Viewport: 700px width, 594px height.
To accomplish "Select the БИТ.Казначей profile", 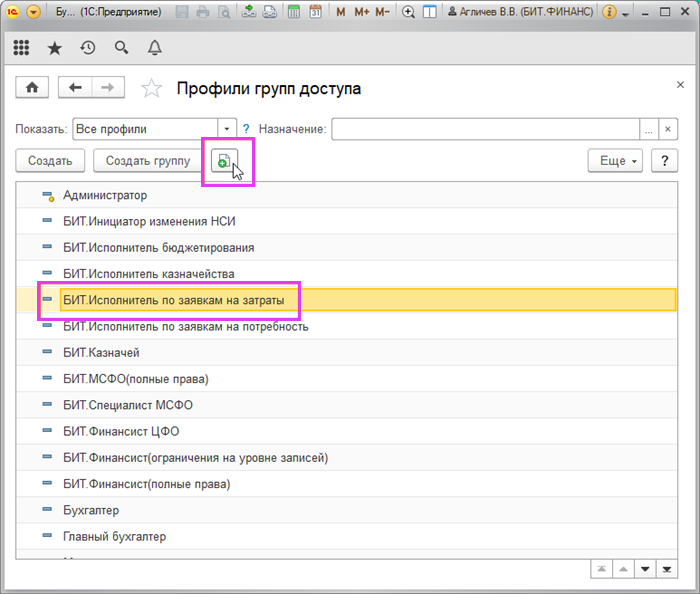I will point(101,353).
